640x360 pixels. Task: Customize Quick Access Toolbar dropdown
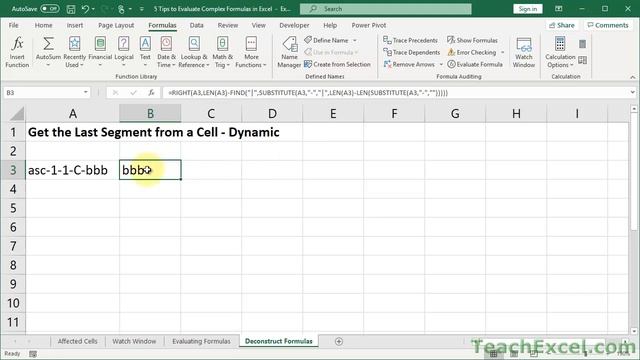(x=142, y=9)
